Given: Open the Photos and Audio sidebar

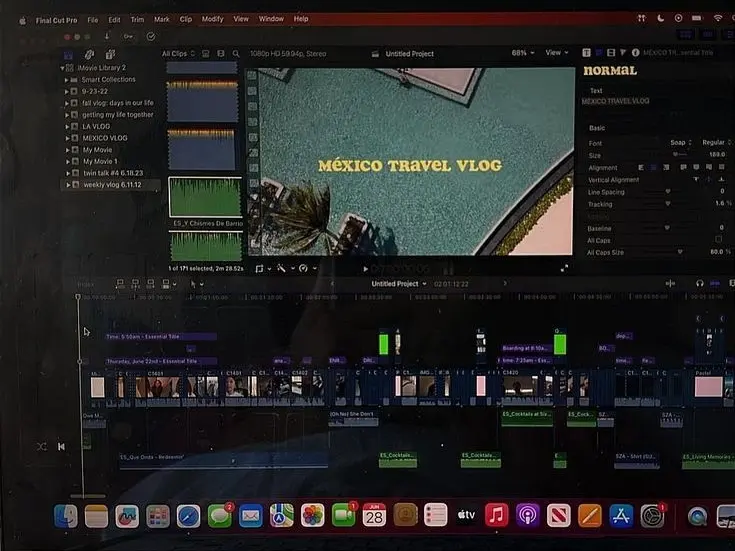Looking at the screenshot, I should [90, 54].
